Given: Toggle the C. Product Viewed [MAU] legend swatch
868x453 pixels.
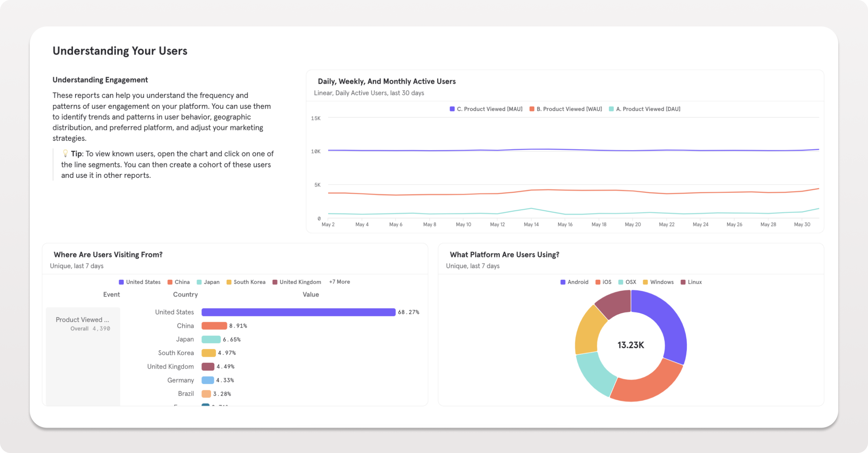Looking at the screenshot, I should pos(452,109).
